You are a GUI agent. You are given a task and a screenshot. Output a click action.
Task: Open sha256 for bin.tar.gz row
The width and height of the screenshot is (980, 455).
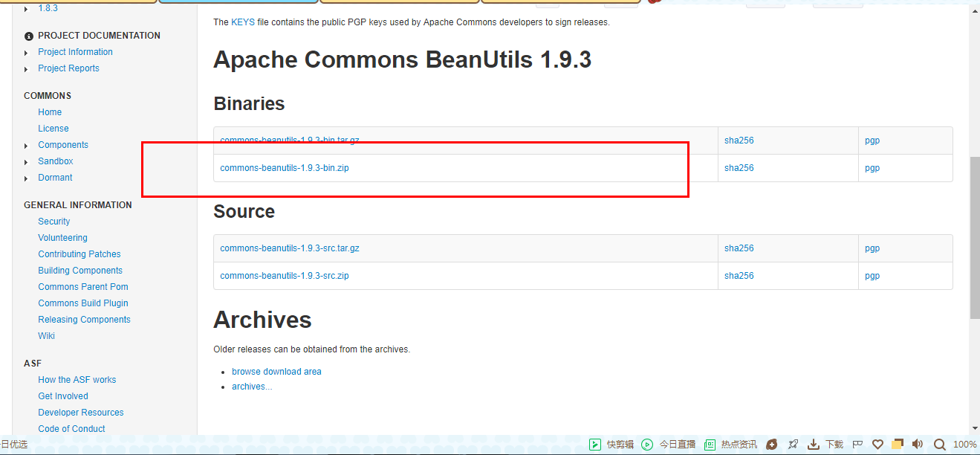click(x=739, y=141)
